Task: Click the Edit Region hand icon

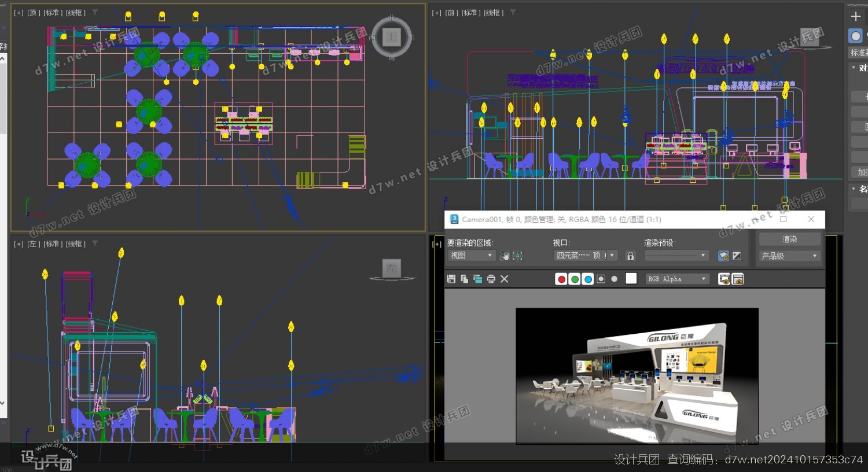Action: click(x=504, y=256)
